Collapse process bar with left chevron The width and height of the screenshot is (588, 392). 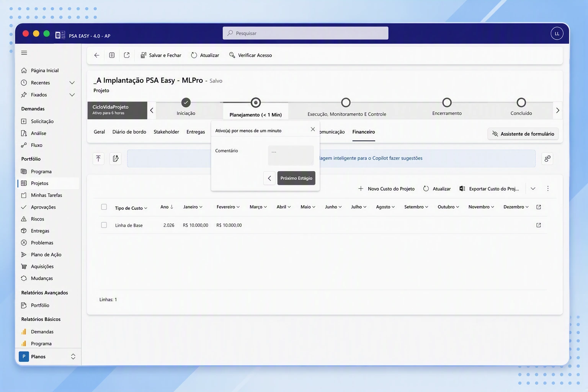(x=152, y=110)
